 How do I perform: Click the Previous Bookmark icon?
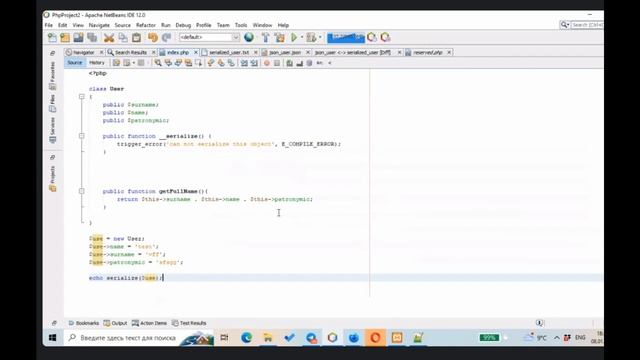click(211, 63)
